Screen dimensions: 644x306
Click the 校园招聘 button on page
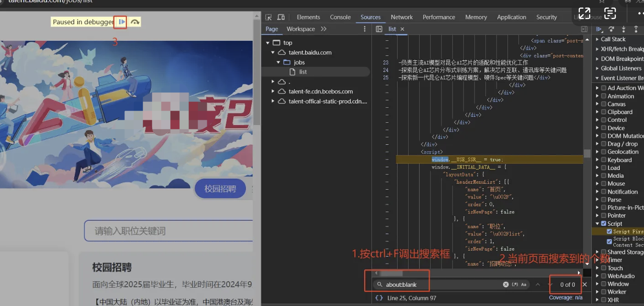coord(220,189)
